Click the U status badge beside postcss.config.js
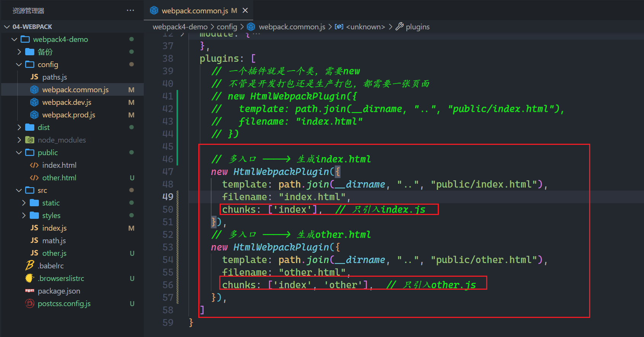Screen dimensions: 644x337 [132, 303]
